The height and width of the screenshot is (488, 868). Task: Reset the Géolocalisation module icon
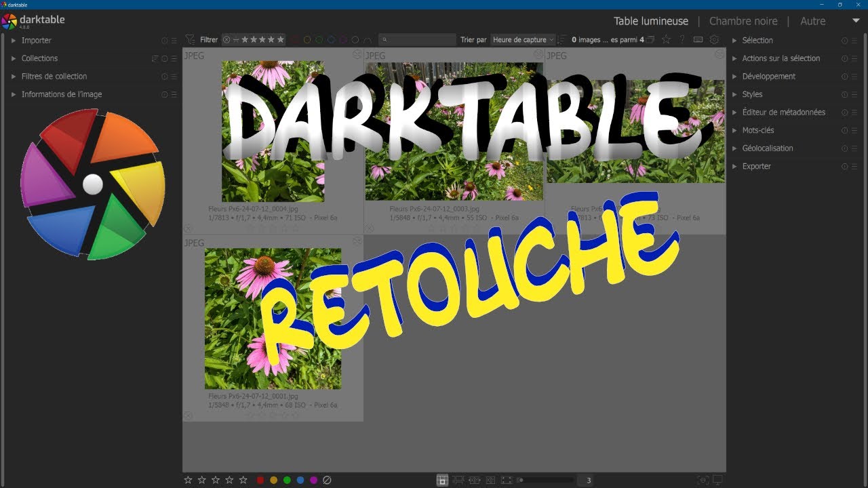pos(845,148)
